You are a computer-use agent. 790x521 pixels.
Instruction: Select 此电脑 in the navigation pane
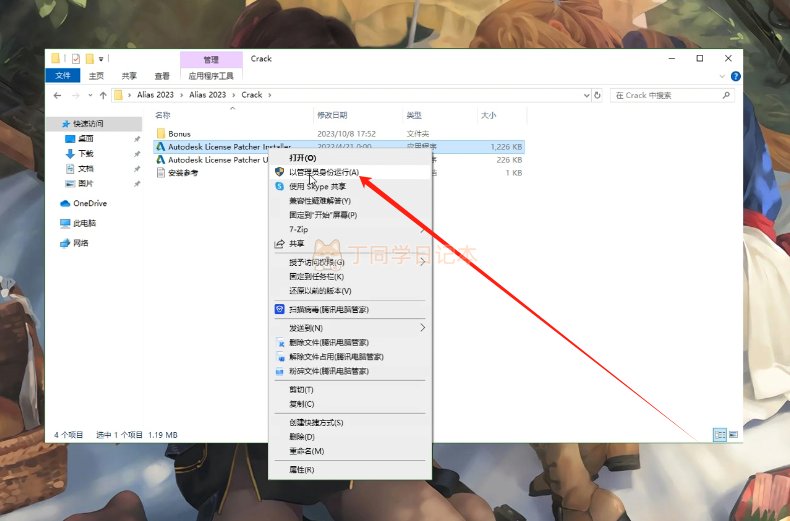point(84,223)
